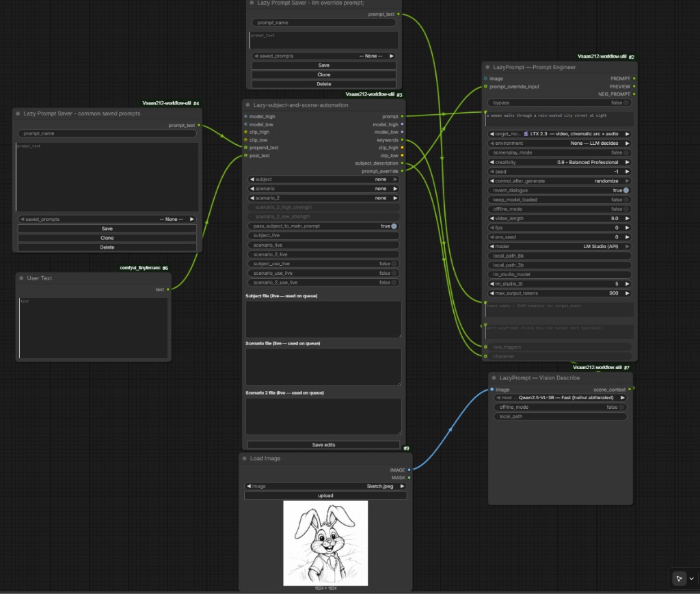This screenshot has height=594, width=700.
Task: Click IMAGE output port on Load Image
Action: (409, 470)
